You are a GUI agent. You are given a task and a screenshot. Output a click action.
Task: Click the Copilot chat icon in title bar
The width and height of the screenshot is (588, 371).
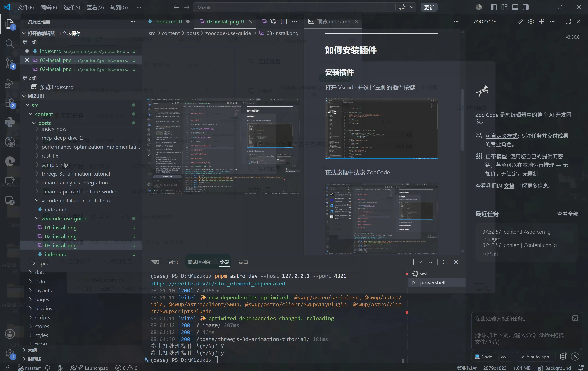click(x=402, y=7)
